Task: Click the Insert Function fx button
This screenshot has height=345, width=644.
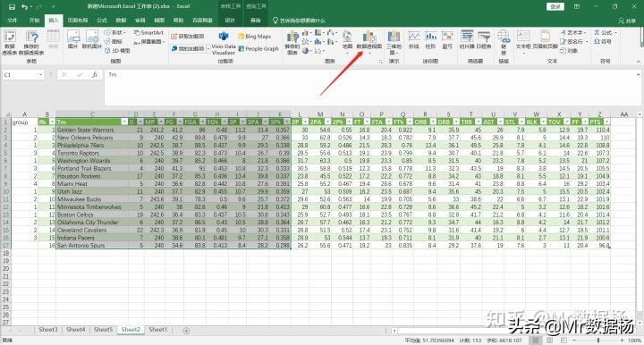Action: point(95,75)
